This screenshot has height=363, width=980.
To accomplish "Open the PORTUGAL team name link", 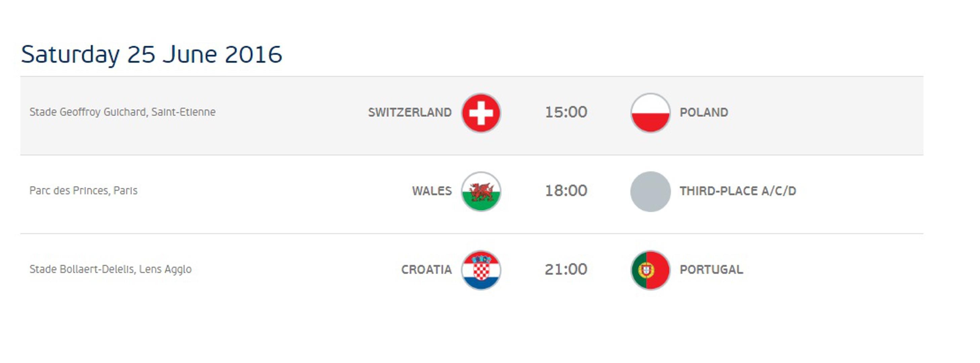I will pyautogui.click(x=711, y=270).
